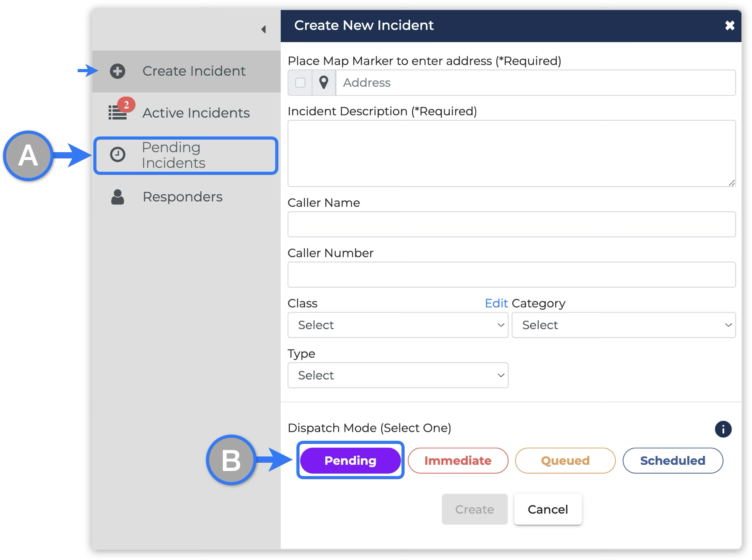Close the Create New Incident dialog
This screenshot has height=560, width=752.
(729, 26)
